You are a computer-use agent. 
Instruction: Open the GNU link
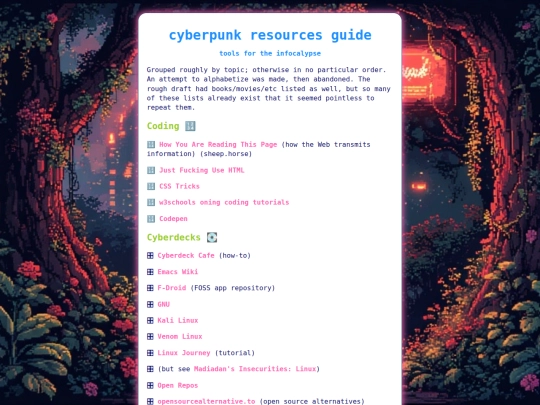pyautogui.click(x=164, y=304)
